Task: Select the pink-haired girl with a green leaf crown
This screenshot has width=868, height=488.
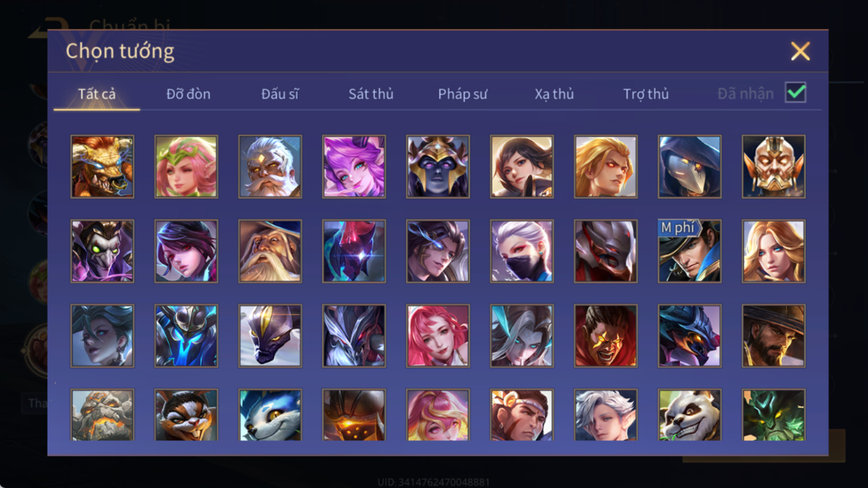Action: (x=186, y=166)
